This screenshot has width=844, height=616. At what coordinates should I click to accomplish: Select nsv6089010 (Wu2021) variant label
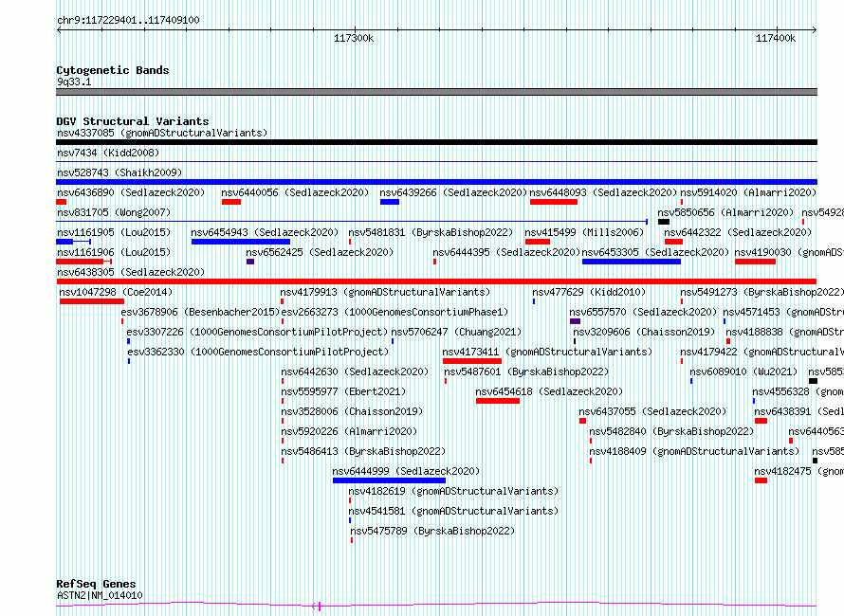[743, 371]
